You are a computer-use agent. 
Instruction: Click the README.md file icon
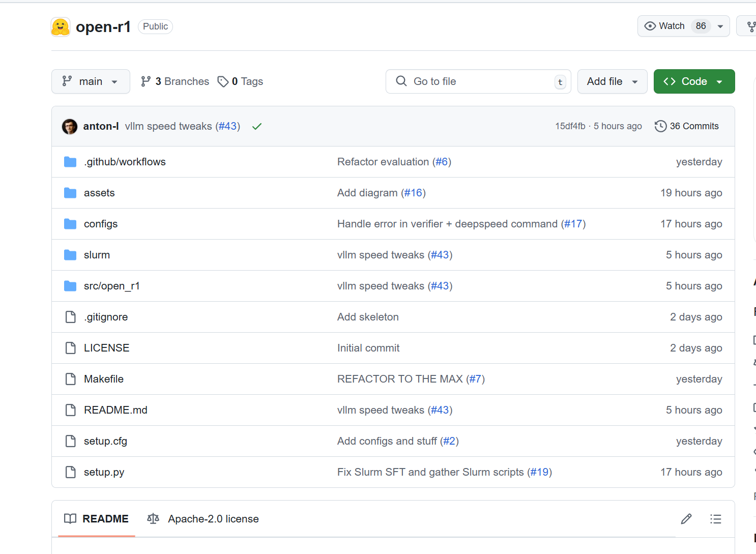coord(71,410)
